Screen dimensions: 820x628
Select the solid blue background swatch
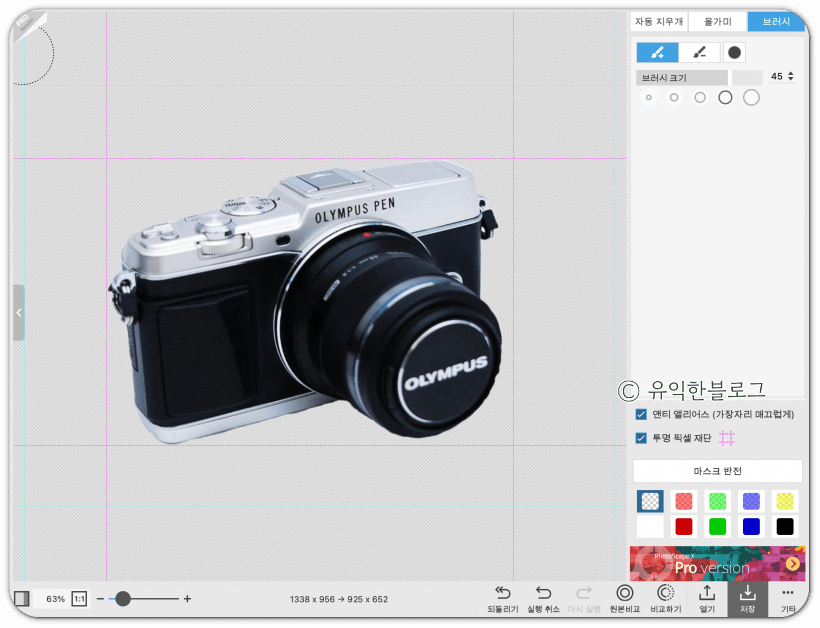click(751, 527)
